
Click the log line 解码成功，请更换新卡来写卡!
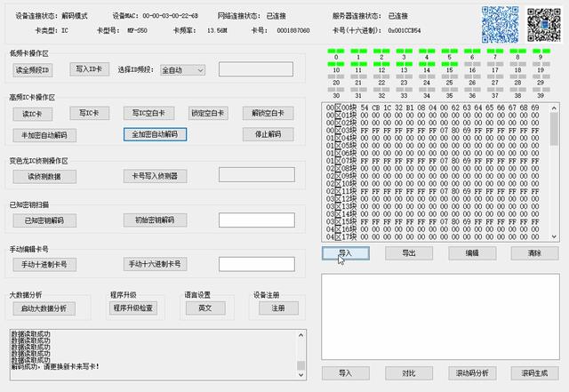(x=55, y=366)
